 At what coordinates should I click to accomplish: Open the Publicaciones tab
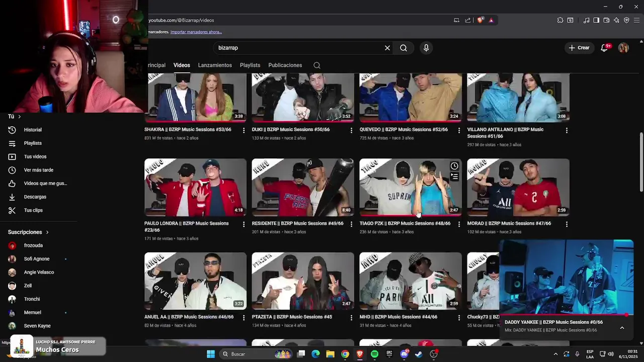pyautogui.click(x=285, y=65)
